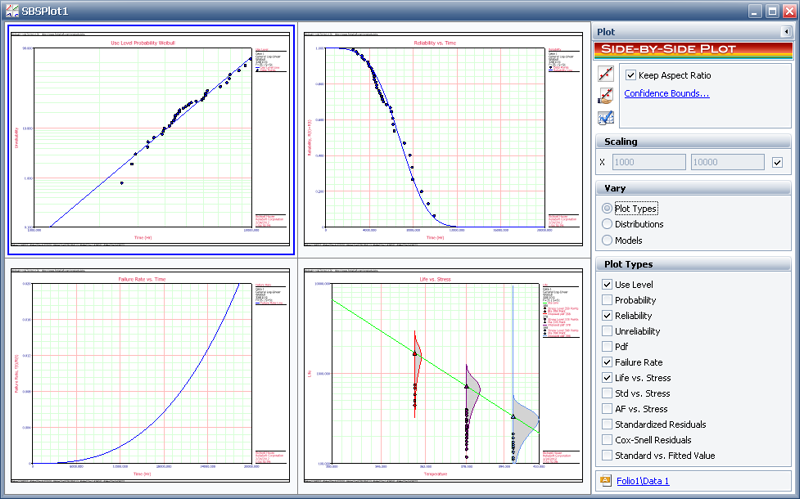Check the Pdf plot type
The width and height of the screenshot is (800, 499).
(607, 347)
